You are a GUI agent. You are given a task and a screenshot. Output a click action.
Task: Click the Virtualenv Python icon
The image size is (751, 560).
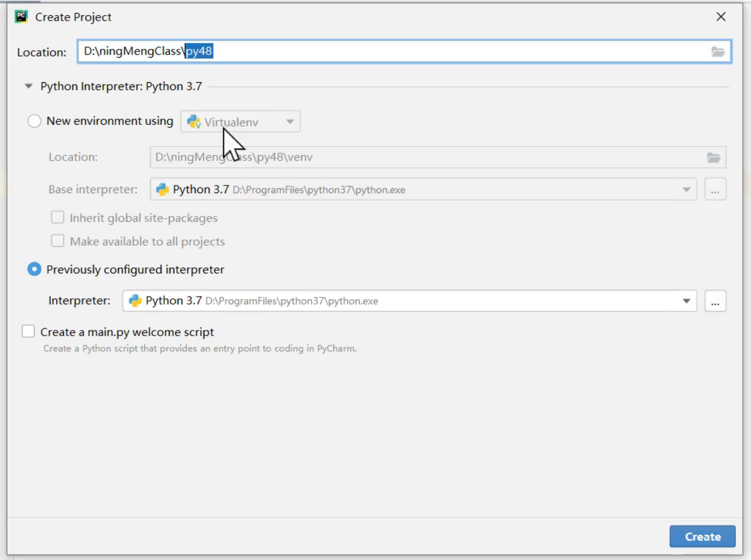point(194,122)
